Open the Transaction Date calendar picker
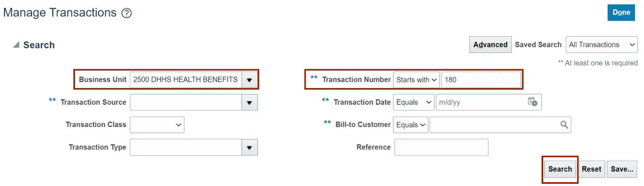Viewport: 644px width, 186px height. pyautogui.click(x=533, y=102)
